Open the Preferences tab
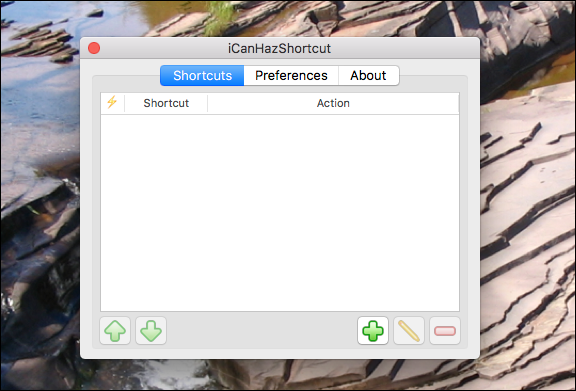 (291, 75)
